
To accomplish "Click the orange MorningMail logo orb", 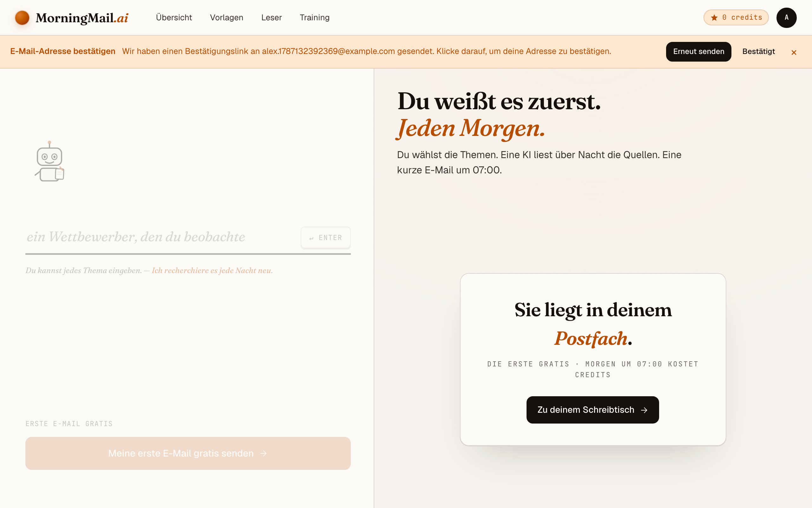I will coord(22,17).
